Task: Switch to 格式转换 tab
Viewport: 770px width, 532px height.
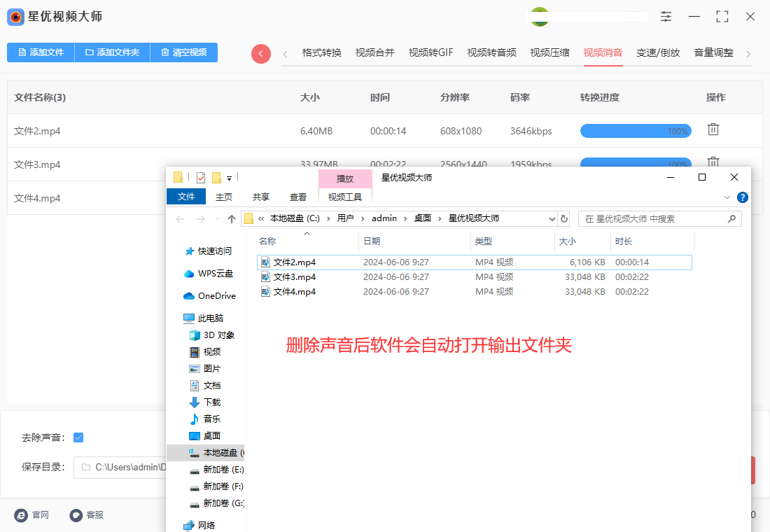Action: pyautogui.click(x=322, y=52)
